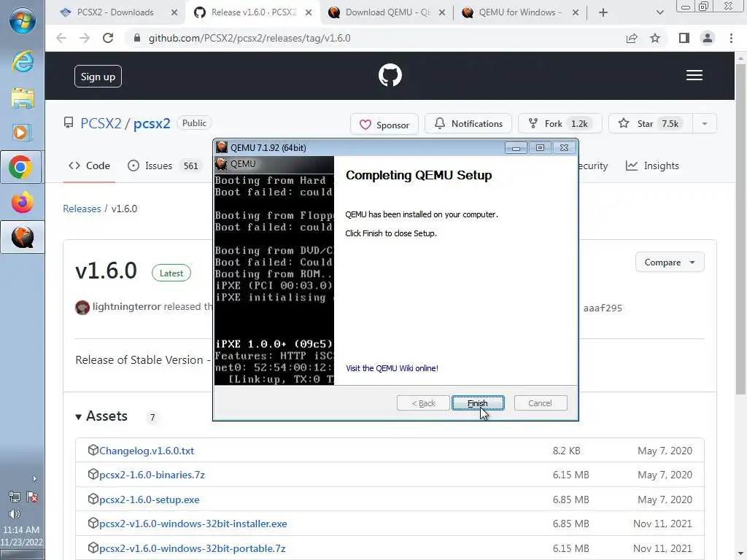Open a new browser tab

(603, 12)
